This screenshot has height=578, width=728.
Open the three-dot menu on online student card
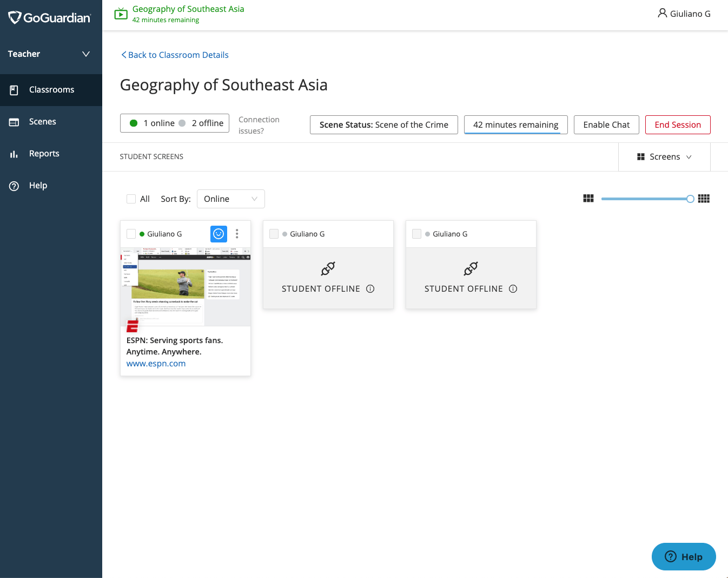(237, 234)
